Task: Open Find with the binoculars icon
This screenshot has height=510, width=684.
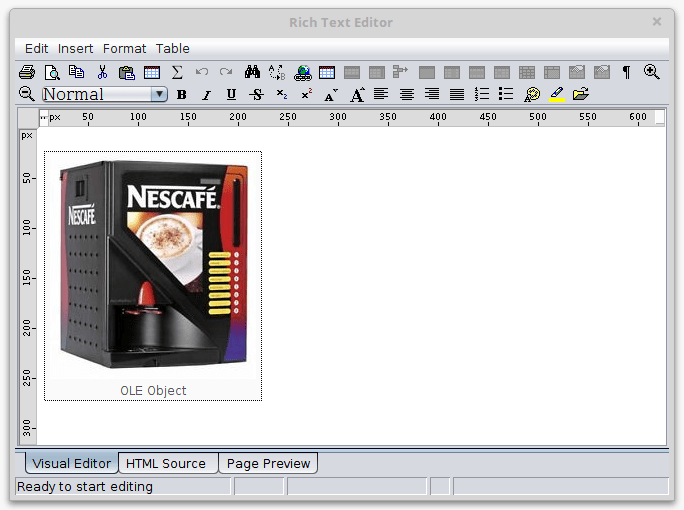Action: click(x=252, y=72)
